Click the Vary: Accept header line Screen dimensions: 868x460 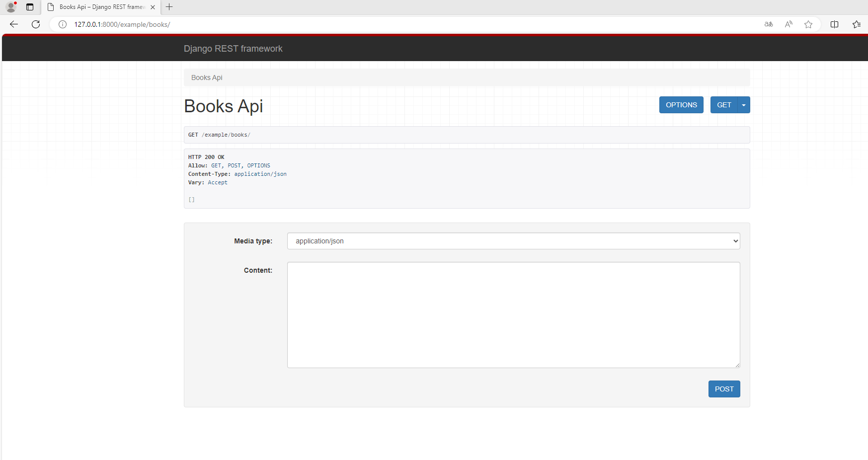click(x=208, y=182)
